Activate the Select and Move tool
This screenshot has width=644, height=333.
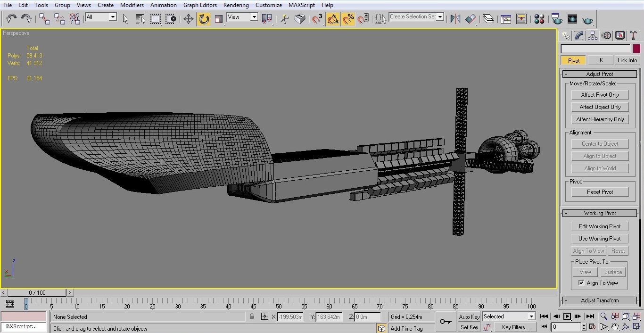188,19
